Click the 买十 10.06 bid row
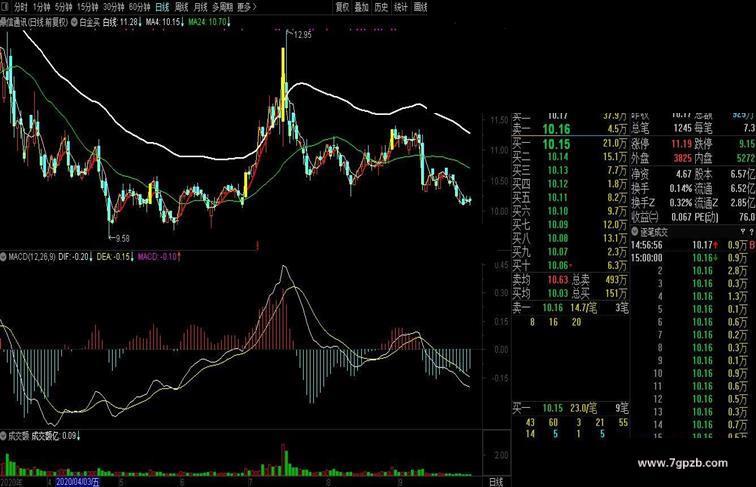The width and height of the screenshot is (756, 487). (570, 265)
